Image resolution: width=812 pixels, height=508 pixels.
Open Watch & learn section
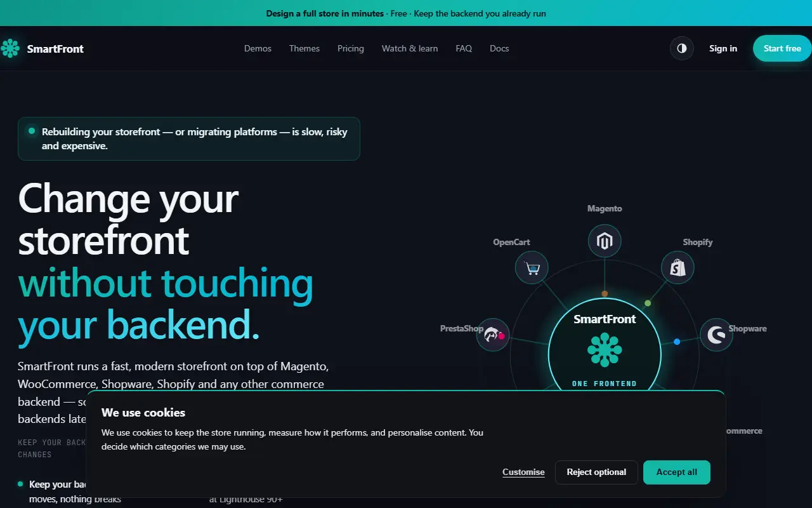[410, 48]
